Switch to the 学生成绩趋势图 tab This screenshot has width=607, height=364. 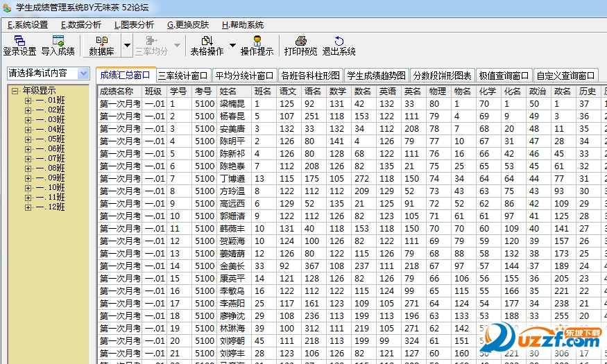pos(376,76)
